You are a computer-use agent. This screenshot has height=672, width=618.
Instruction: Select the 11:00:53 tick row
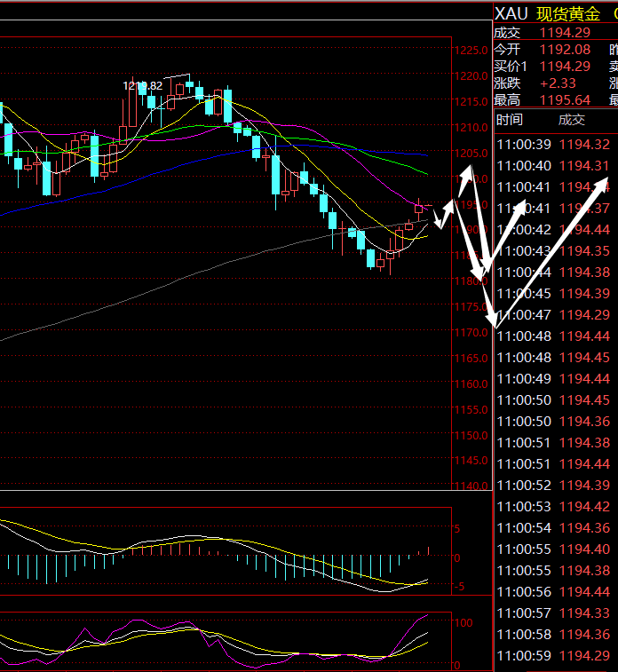pos(553,507)
